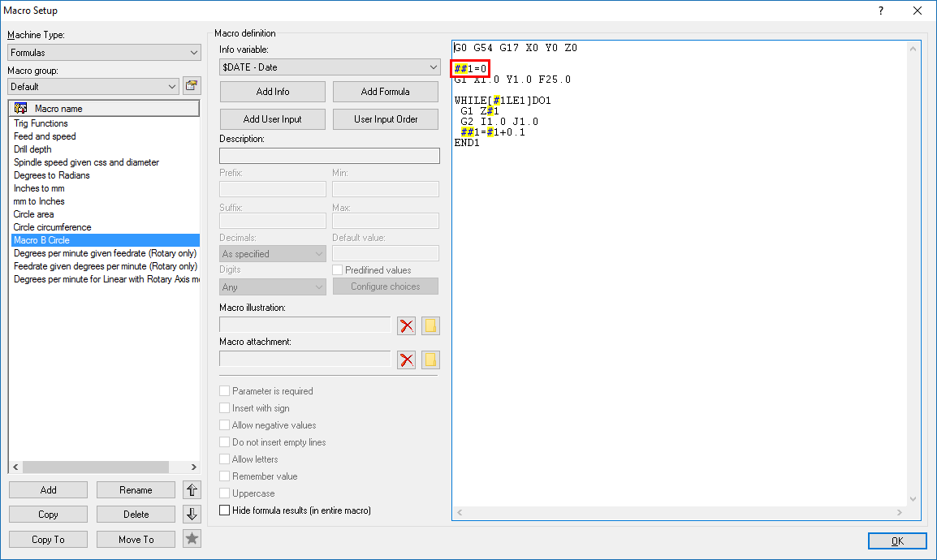Browse for a macro attachment file

[x=430, y=360]
